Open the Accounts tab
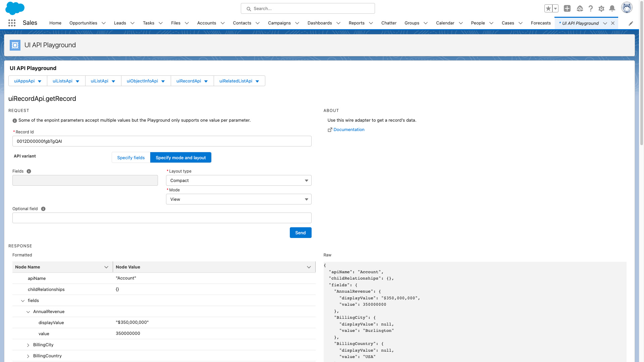Screen dimensions: 644x362 (207, 23)
